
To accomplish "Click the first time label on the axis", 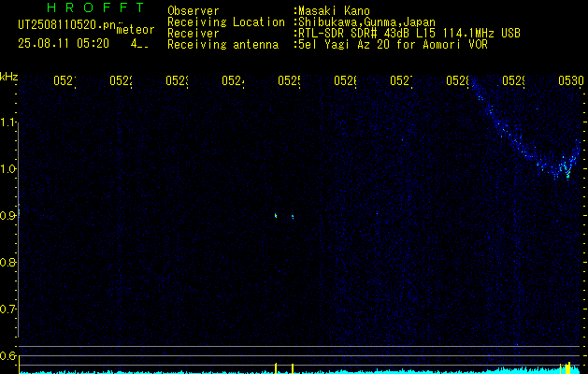I will pyautogui.click(x=65, y=80).
